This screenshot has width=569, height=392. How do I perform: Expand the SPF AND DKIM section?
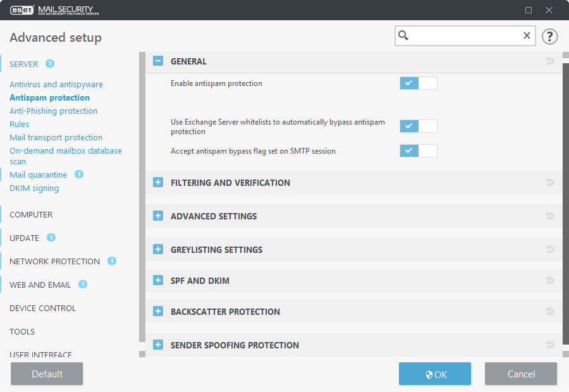157,280
